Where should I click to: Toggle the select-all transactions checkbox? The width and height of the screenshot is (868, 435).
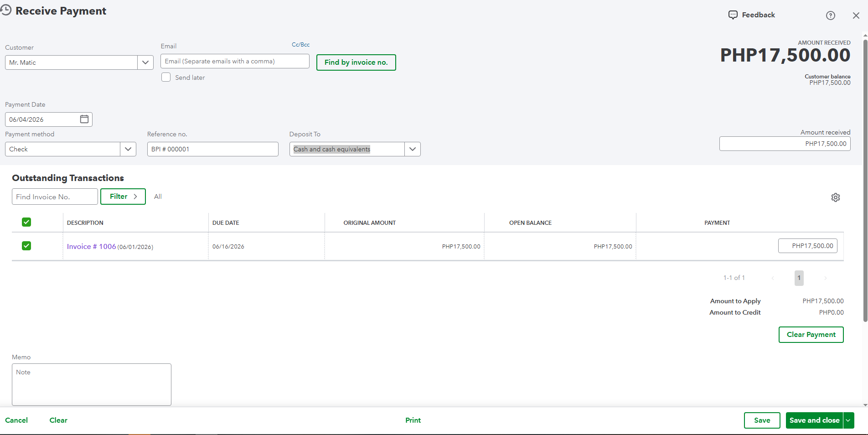coord(26,222)
